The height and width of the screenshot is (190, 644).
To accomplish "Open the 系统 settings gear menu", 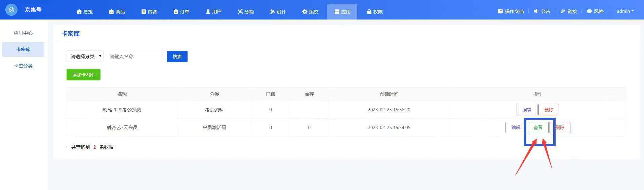I will 310,12.
